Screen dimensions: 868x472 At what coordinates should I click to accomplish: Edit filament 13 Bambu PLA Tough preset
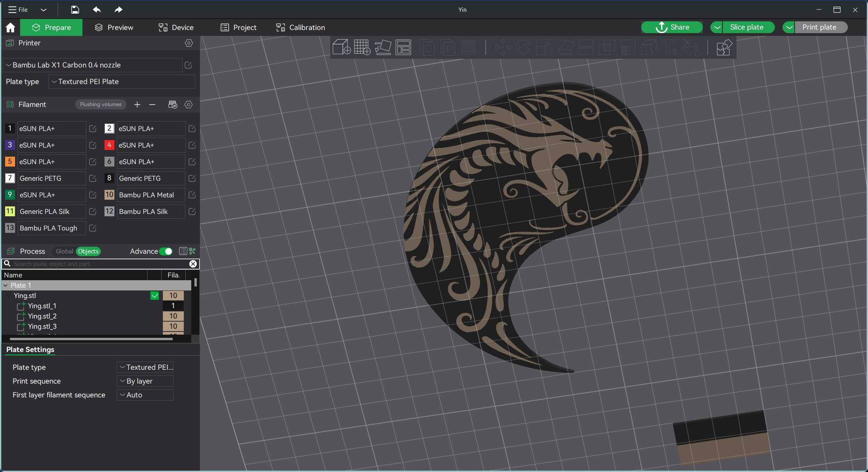93,228
